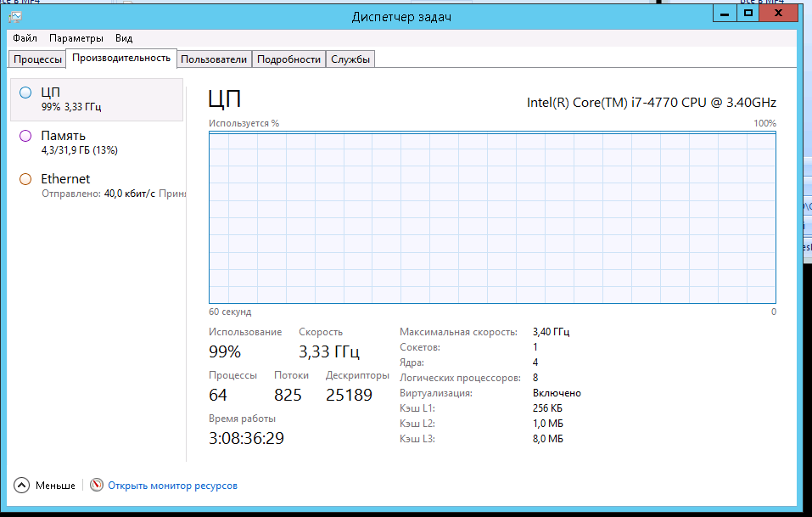812x517 pixels.
Task: Collapse view with Меньше arrow icon
Action: (22, 486)
